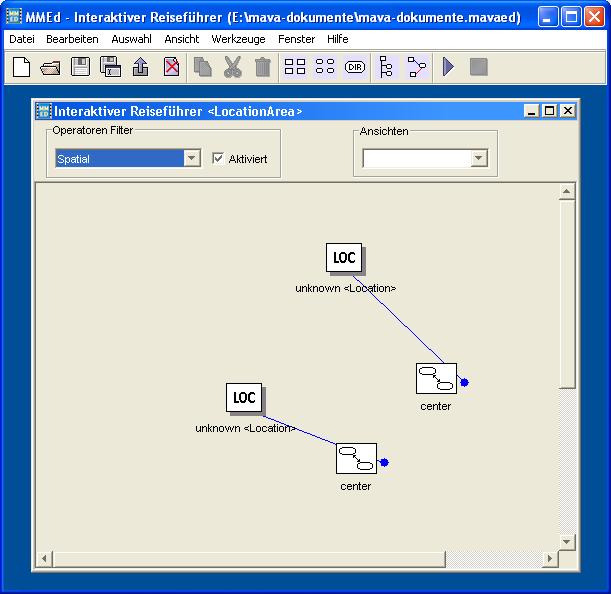Minimize the LocationArea inner window

coord(531,111)
